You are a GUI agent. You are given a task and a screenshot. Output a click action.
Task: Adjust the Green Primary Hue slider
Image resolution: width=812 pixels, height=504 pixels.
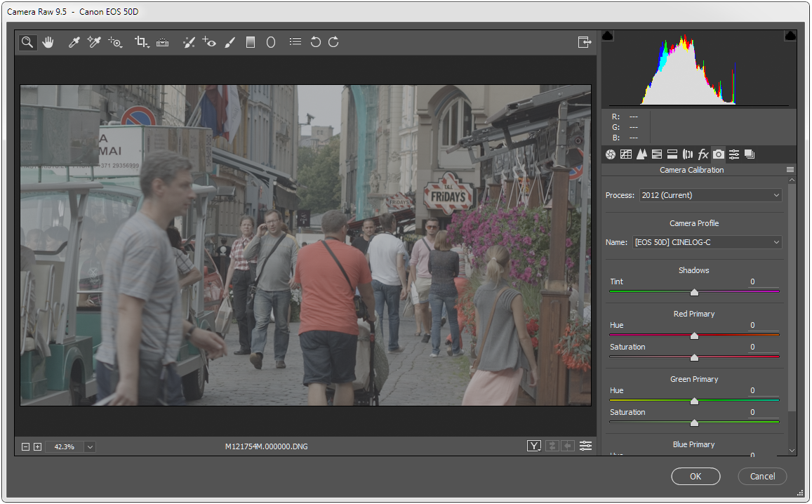point(695,401)
